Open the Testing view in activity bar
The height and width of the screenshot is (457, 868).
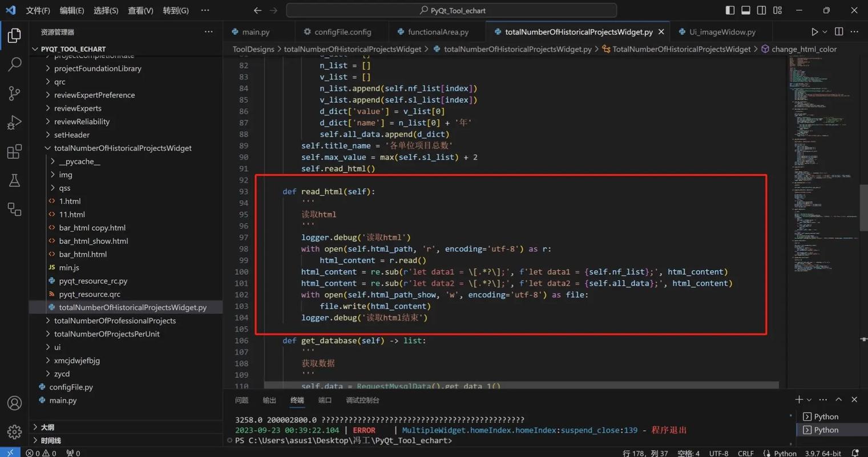14,181
